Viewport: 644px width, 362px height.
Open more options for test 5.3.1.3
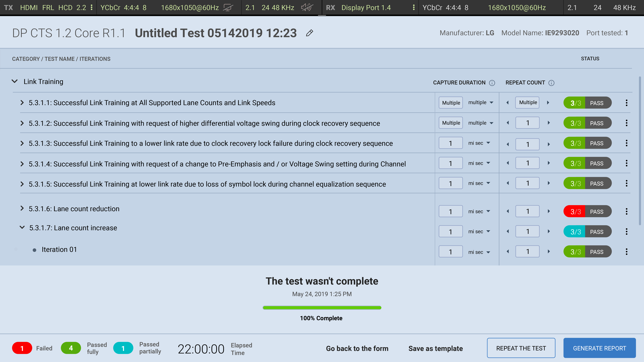pyautogui.click(x=626, y=143)
